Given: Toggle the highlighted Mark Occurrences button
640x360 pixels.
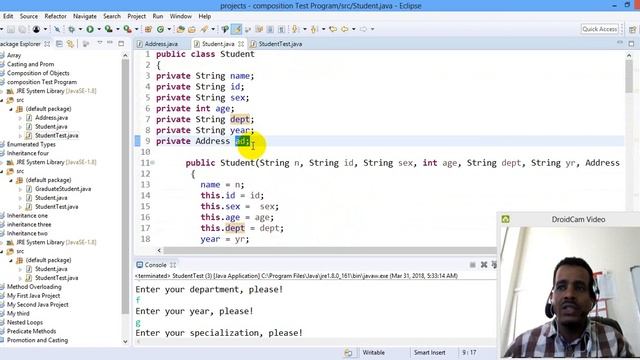Looking at the screenshot, I should click(x=237, y=29).
